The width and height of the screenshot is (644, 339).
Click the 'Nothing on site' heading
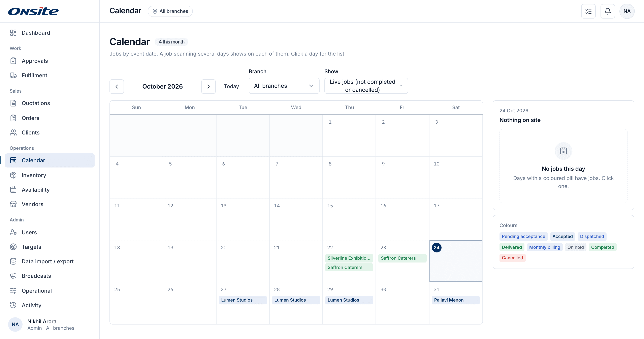(x=520, y=120)
